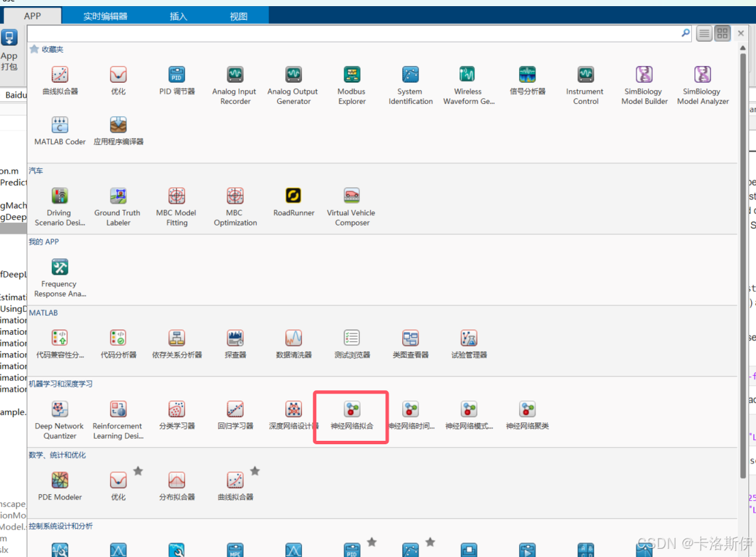Screen dimensions: 756x557
Task: Launch Ground Truth Labeler app
Action: (x=118, y=206)
